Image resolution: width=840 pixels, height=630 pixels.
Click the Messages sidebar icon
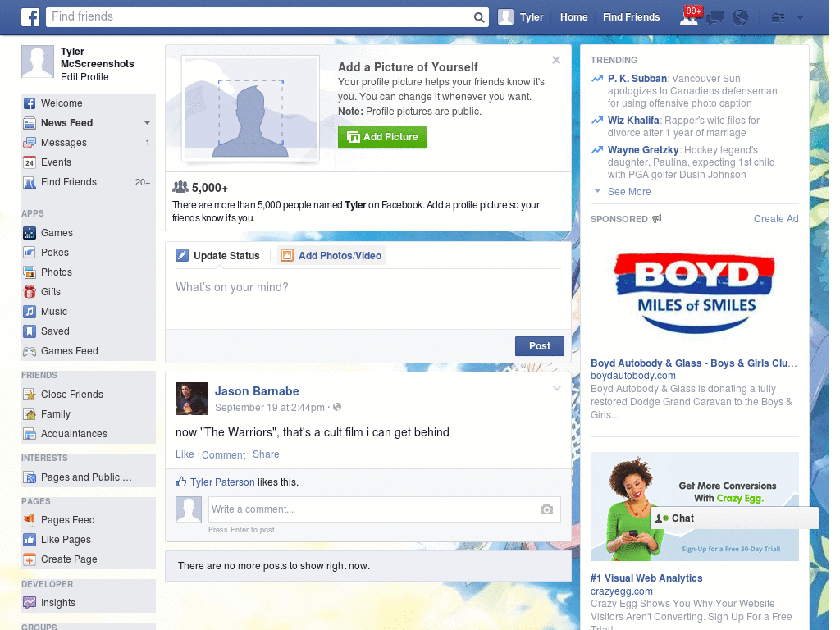(30, 143)
